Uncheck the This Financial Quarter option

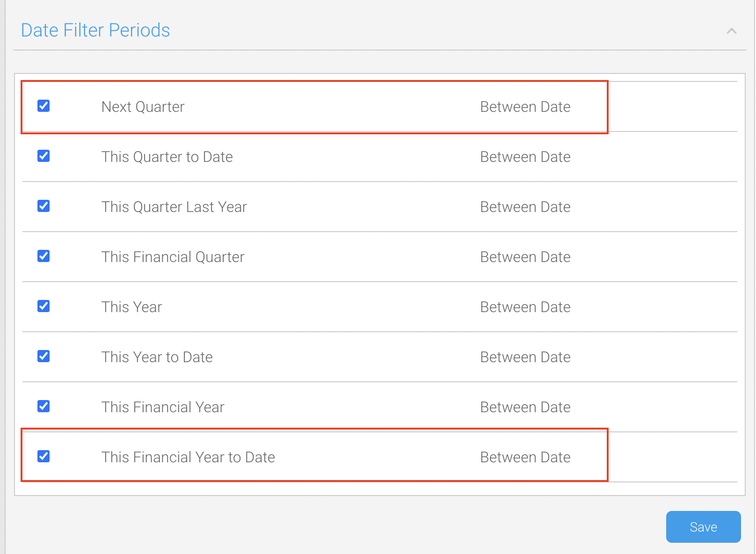43,256
